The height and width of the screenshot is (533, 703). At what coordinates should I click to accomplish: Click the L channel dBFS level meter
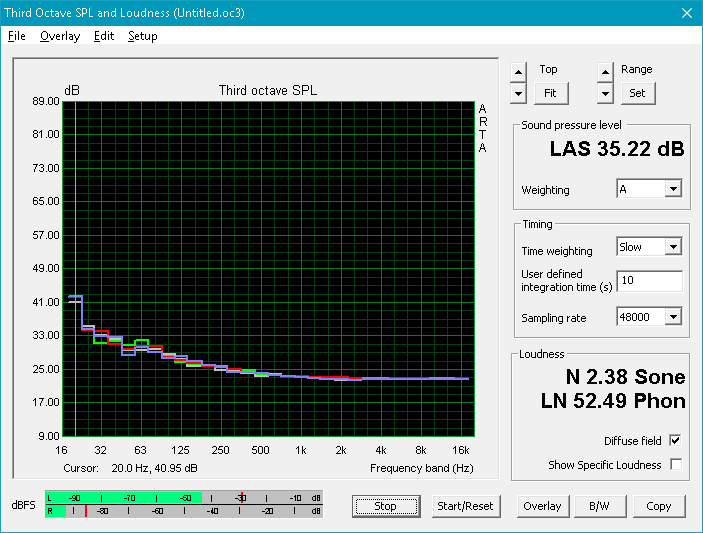(x=184, y=498)
